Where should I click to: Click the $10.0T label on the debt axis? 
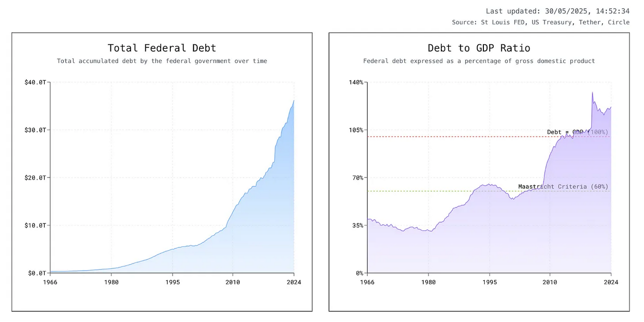(35, 225)
